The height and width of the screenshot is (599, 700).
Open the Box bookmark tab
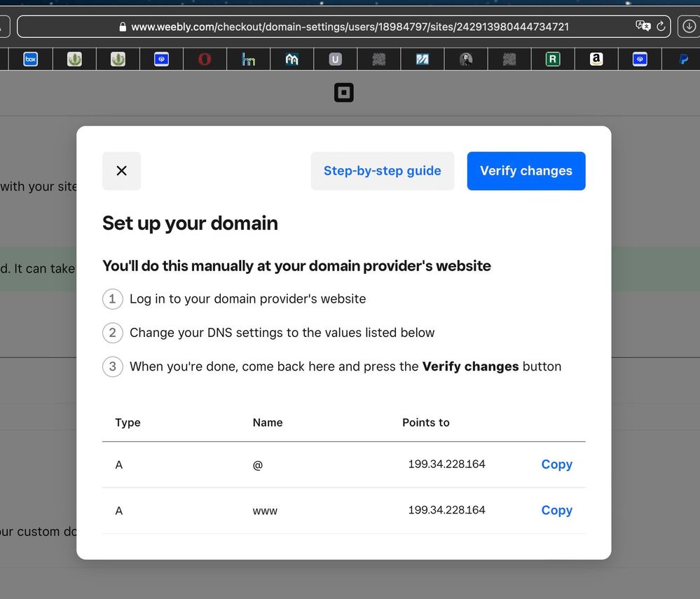[30, 60]
